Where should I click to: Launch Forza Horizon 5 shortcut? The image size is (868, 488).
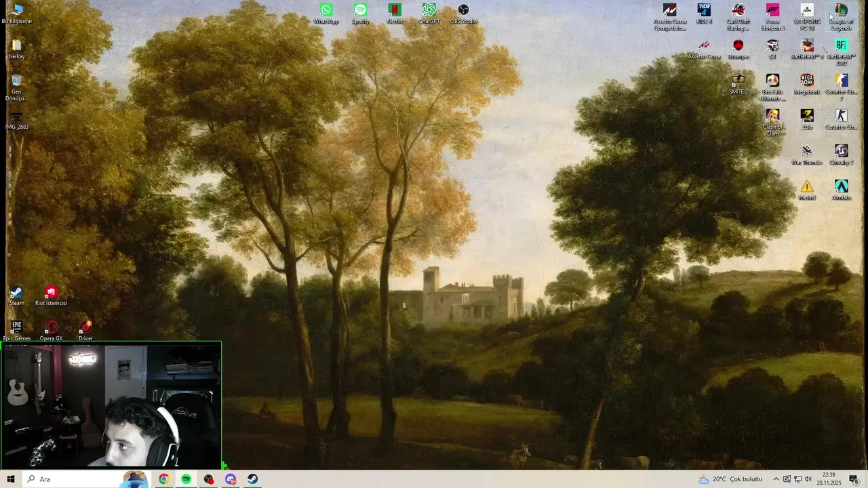coord(772,17)
